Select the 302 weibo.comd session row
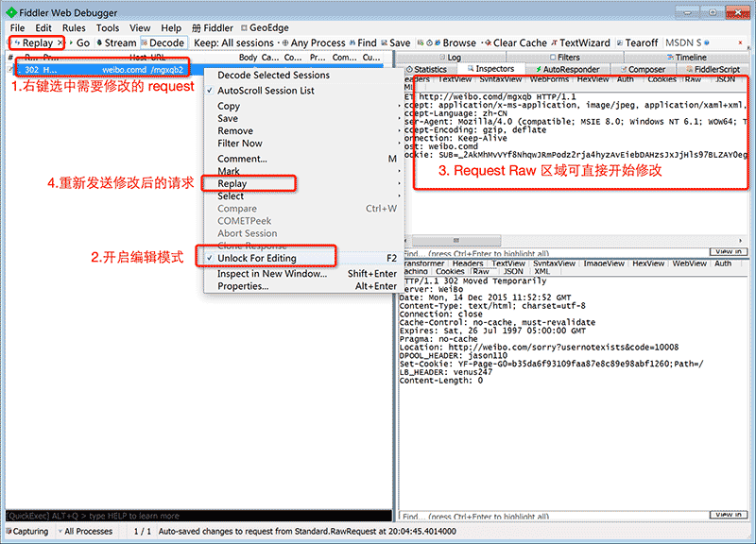The width and height of the screenshot is (756, 544). (102, 69)
